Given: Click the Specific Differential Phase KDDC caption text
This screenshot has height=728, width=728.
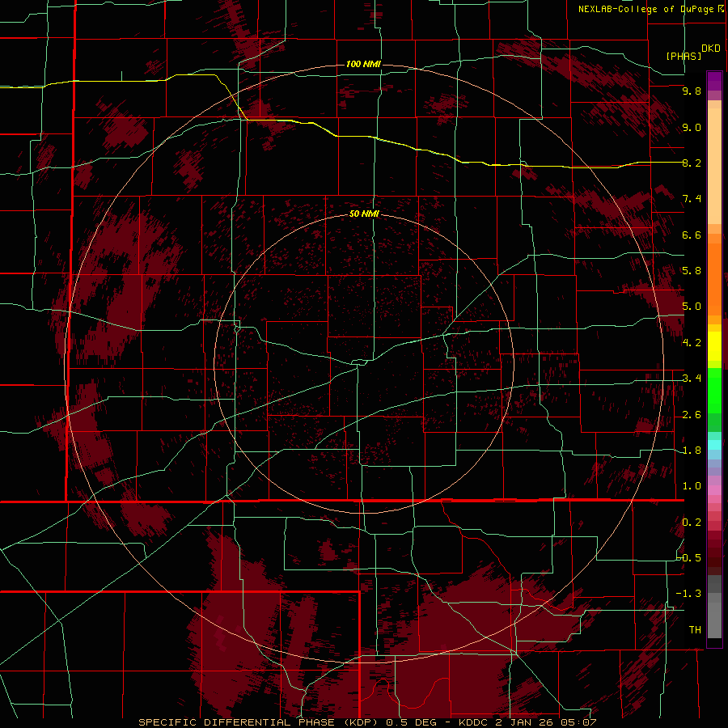Looking at the screenshot, I should [x=367, y=722].
